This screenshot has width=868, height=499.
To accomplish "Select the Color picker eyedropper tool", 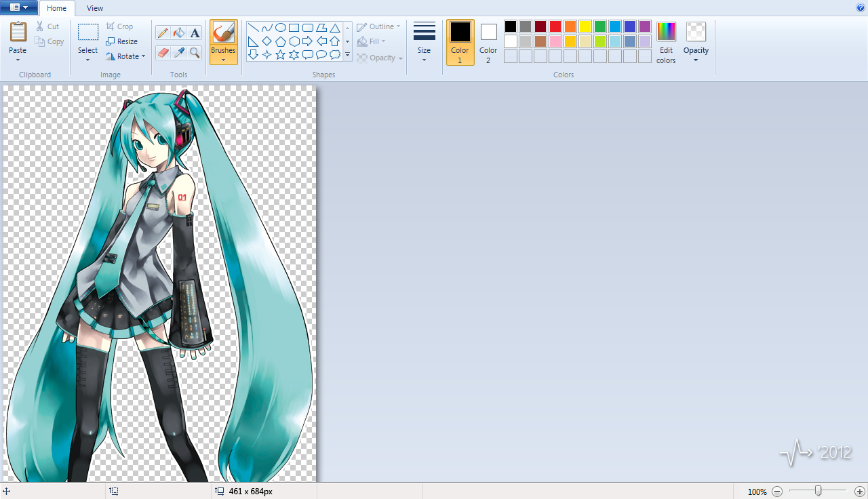I will pyautogui.click(x=179, y=53).
